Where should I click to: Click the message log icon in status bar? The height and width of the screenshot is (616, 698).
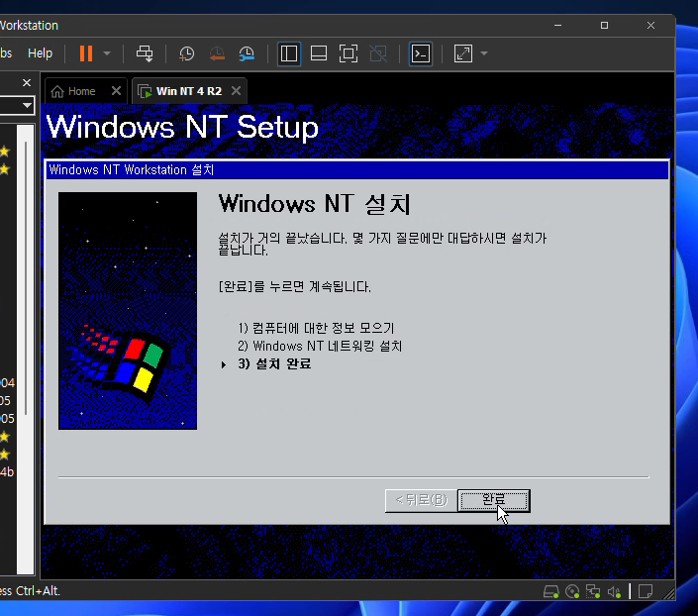[645, 591]
